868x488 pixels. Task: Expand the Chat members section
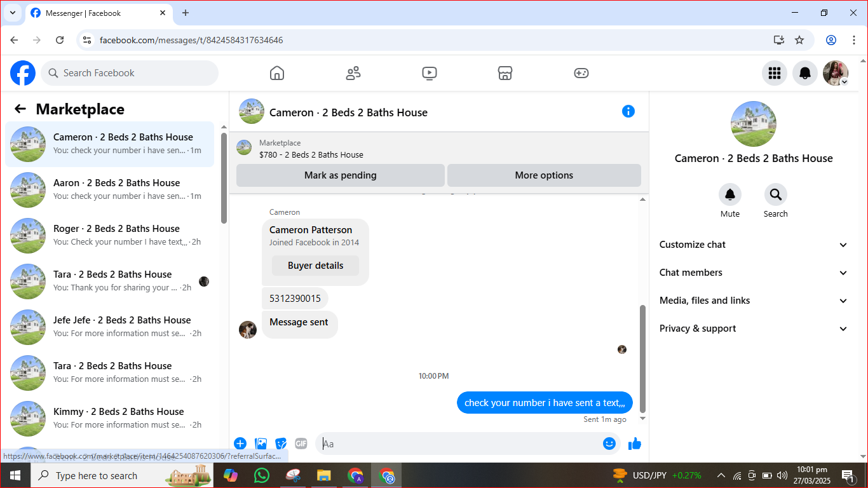pyautogui.click(x=754, y=273)
